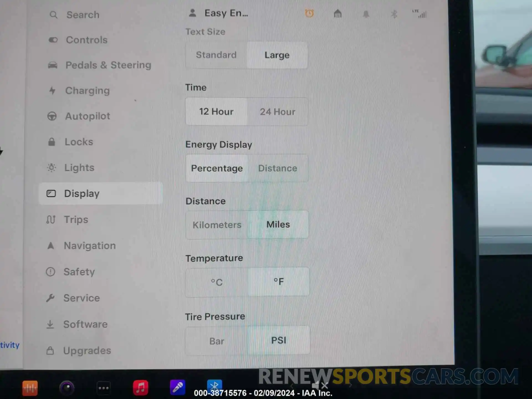532x399 pixels.
Task: Switch Text Size to Large
Action: pyautogui.click(x=276, y=55)
